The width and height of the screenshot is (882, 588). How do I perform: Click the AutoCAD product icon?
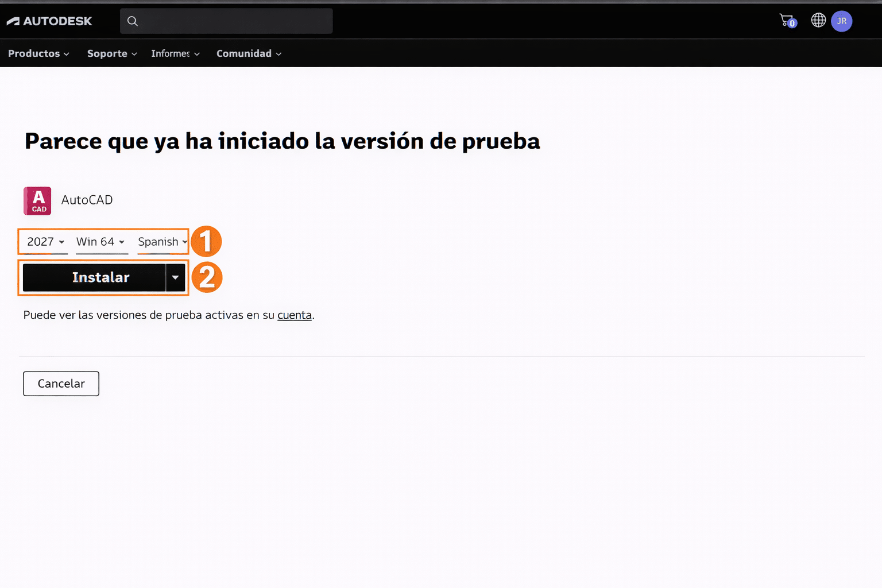(x=37, y=200)
